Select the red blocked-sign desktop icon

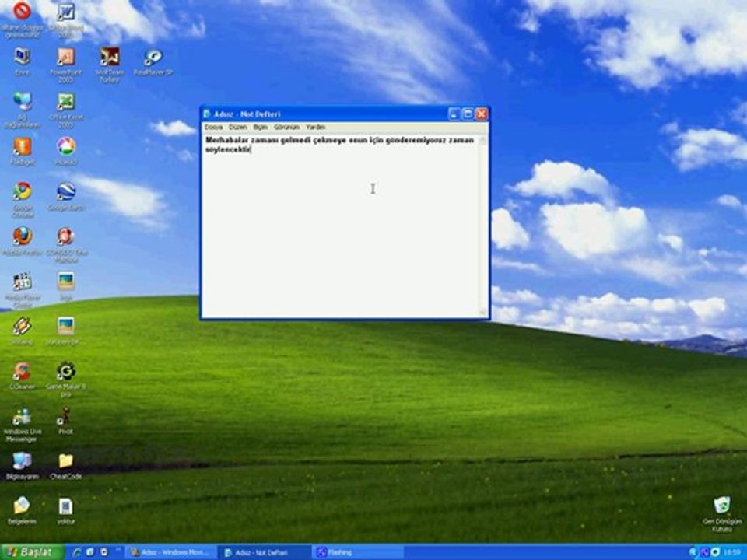click(22, 19)
